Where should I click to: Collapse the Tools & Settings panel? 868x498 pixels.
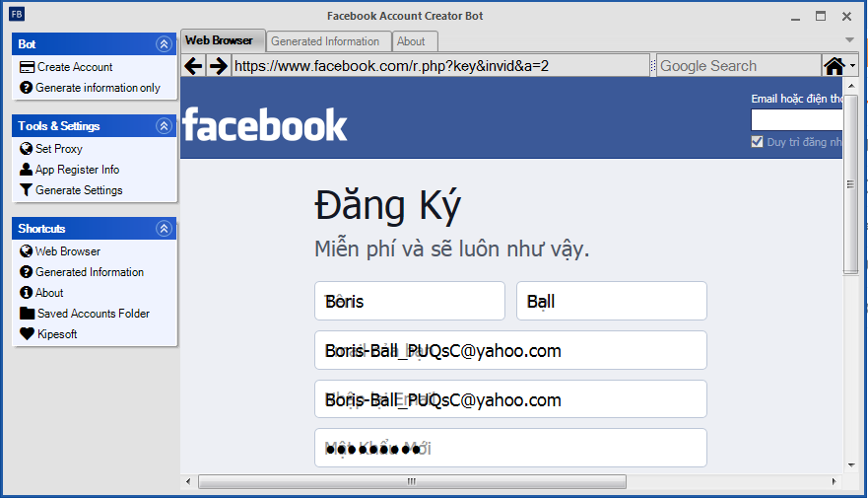164,126
